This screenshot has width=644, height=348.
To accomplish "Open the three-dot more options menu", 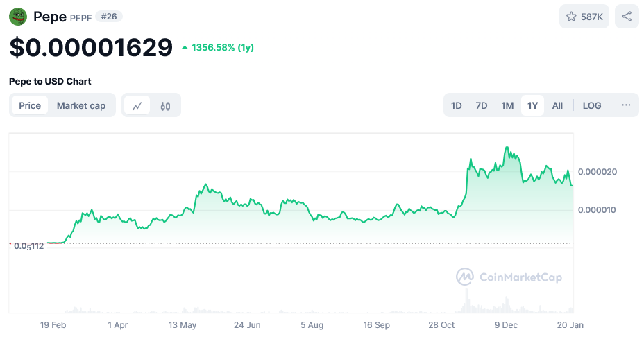I will [626, 105].
